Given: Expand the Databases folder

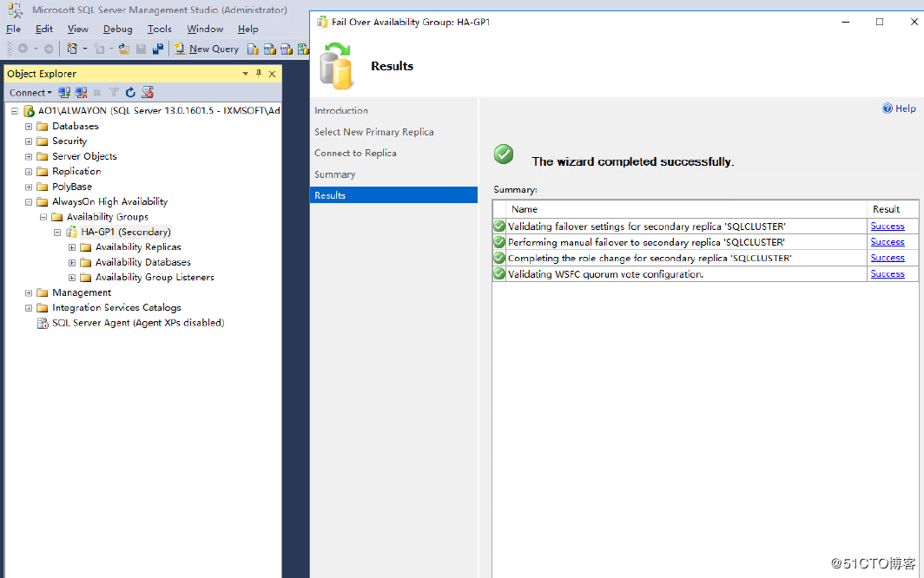Looking at the screenshot, I should (x=29, y=126).
